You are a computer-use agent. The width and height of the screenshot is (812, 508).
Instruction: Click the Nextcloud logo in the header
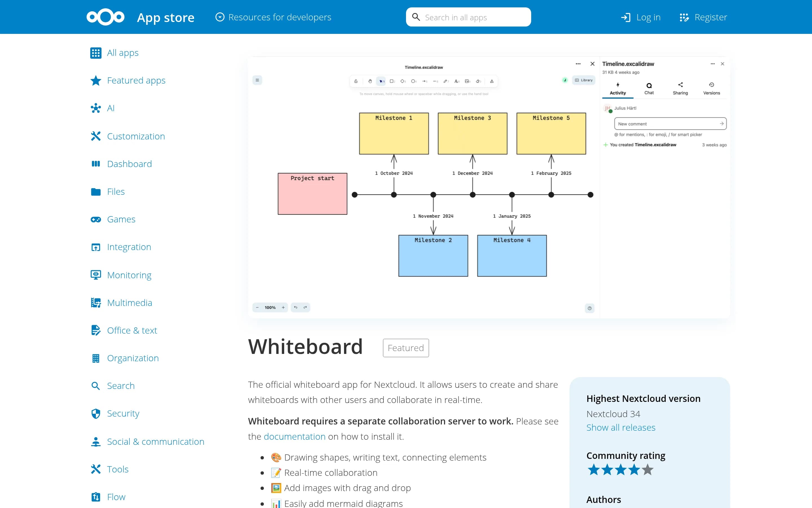point(105,17)
